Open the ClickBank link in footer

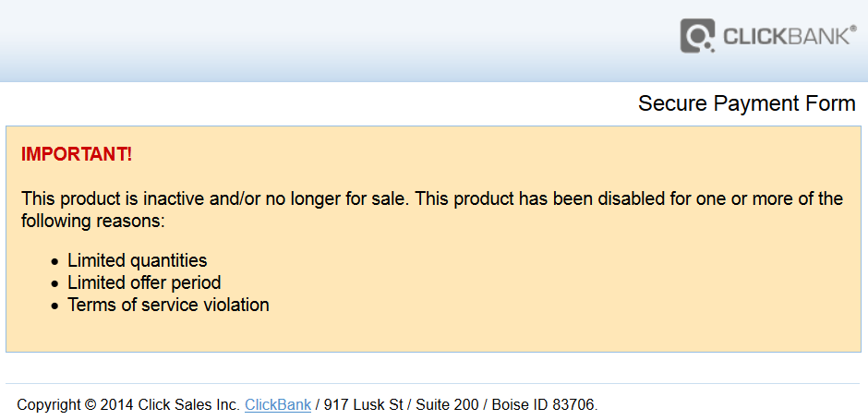(x=278, y=404)
